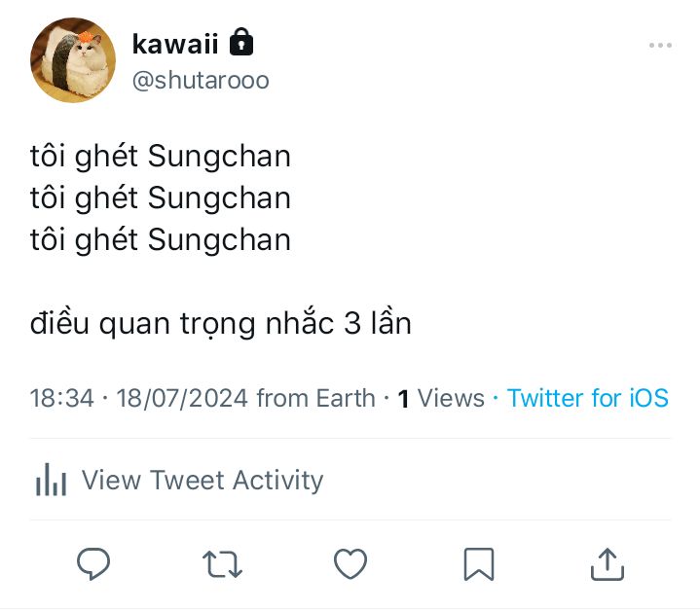Screen dimensions: 700x610
Task: Click the first tôi ghét Sungchan line
Action: (x=161, y=156)
